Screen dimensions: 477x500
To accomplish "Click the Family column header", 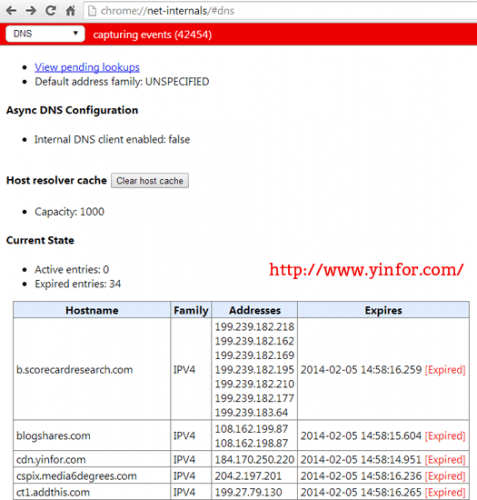I will [x=191, y=310].
